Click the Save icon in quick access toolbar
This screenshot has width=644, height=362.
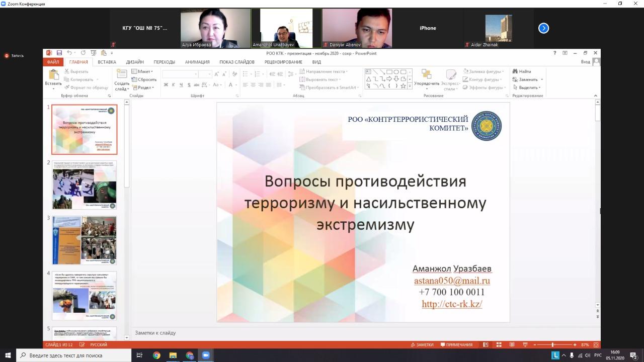[59, 53]
